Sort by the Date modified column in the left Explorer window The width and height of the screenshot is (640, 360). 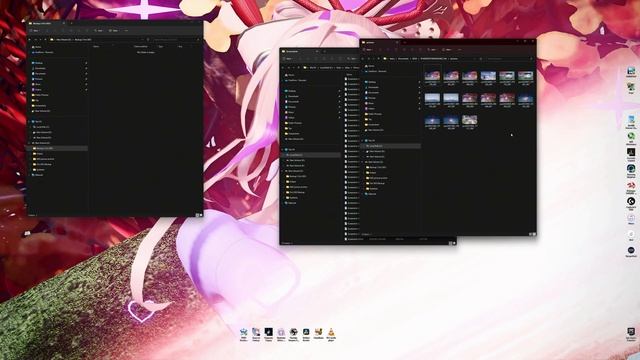tap(140, 47)
